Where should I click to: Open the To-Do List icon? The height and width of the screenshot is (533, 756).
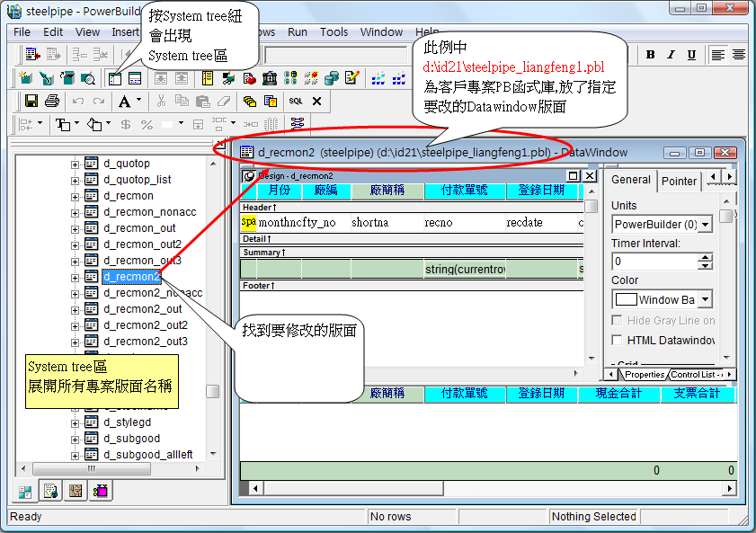click(208, 78)
